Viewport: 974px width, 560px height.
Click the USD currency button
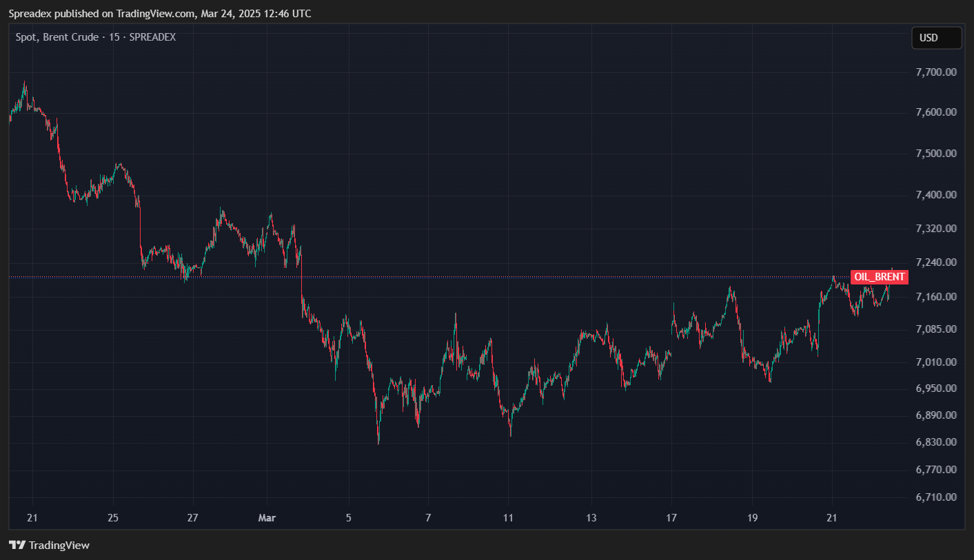[x=936, y=38]
